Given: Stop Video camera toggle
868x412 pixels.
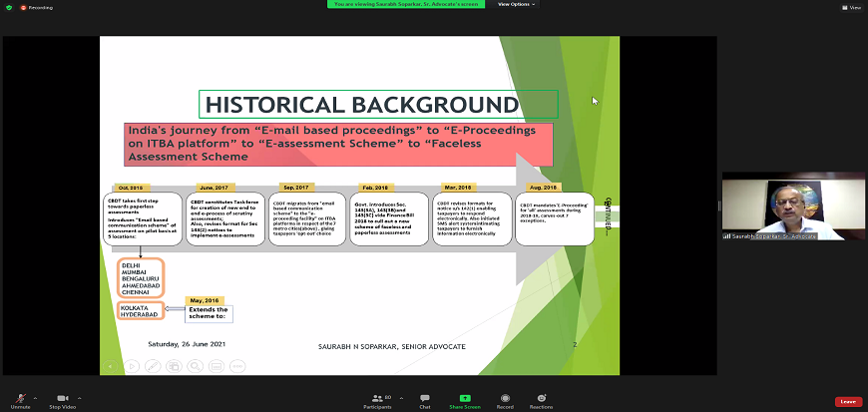Looking at the screenshot, I should pos(63,399).
